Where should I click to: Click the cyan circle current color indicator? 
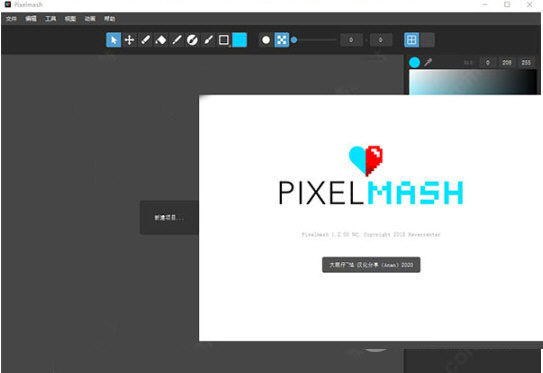(415, 62)
